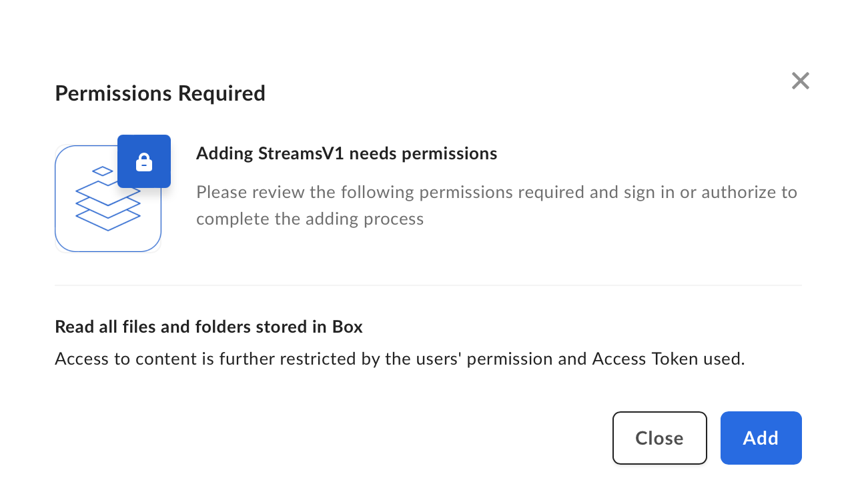Click the Add button

click(x=761, y=438)
